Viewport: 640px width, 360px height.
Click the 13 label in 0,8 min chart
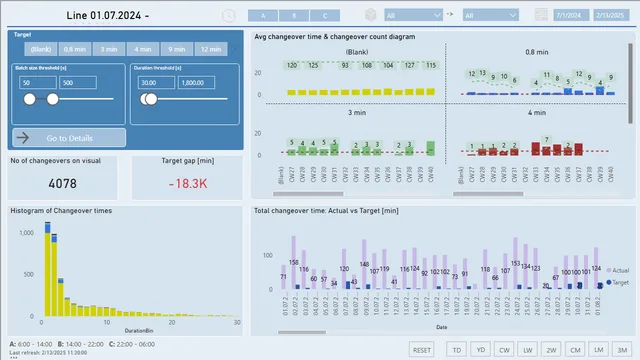click(x=482, y=73)
